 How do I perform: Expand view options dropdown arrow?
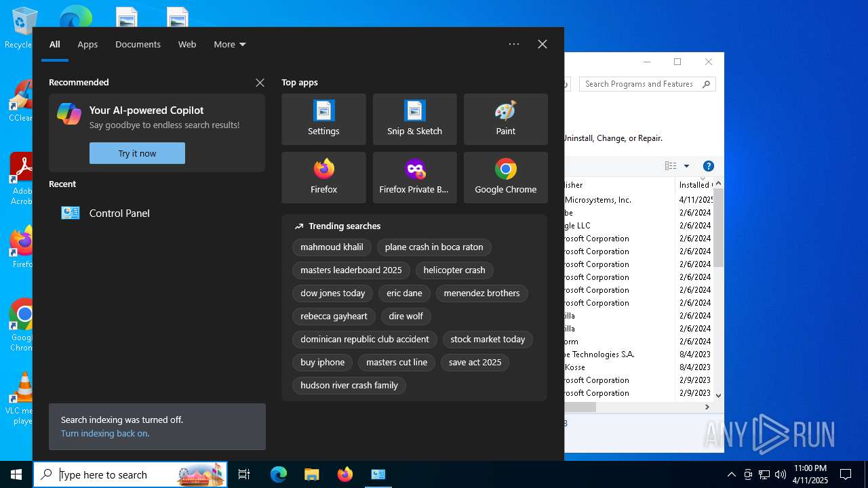click(x=686, y=166)
